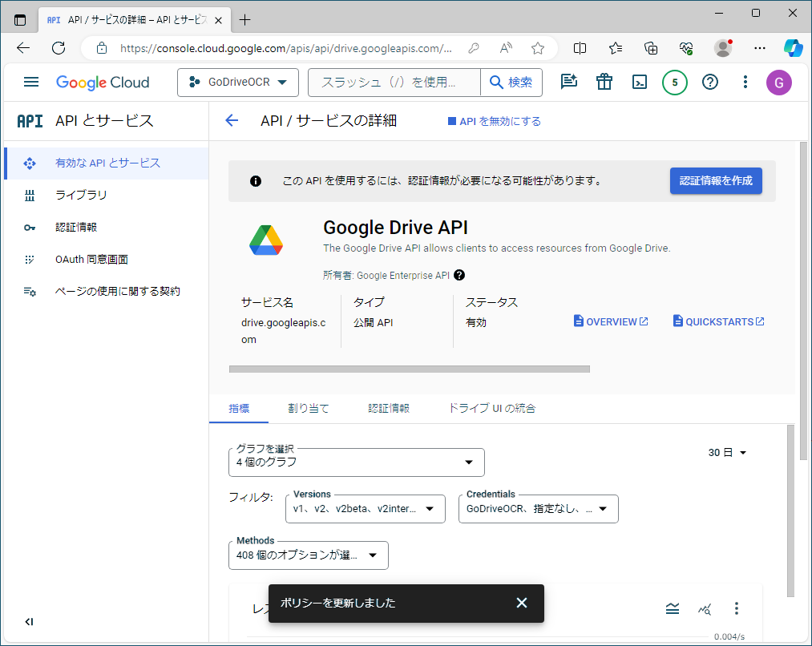
Task: Collapse the sidebar with bottom arrow
Action: [29, 622]
